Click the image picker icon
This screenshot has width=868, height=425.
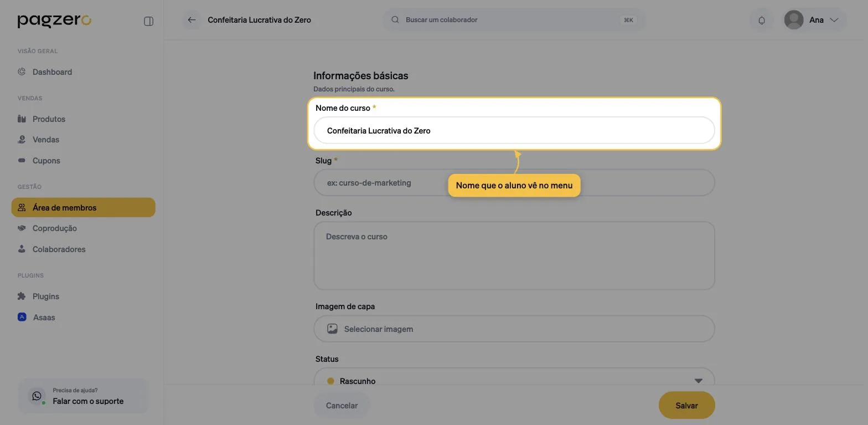tap(332, 329)
